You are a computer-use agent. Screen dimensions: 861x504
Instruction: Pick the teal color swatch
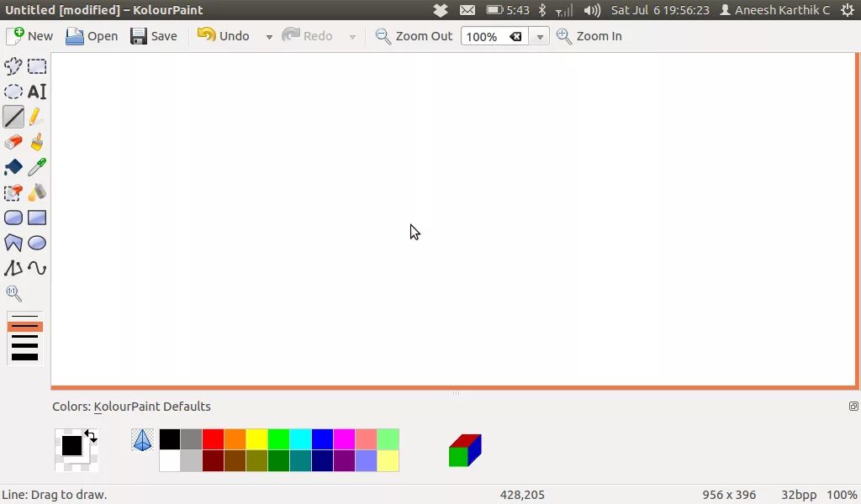tap(300, 460)
